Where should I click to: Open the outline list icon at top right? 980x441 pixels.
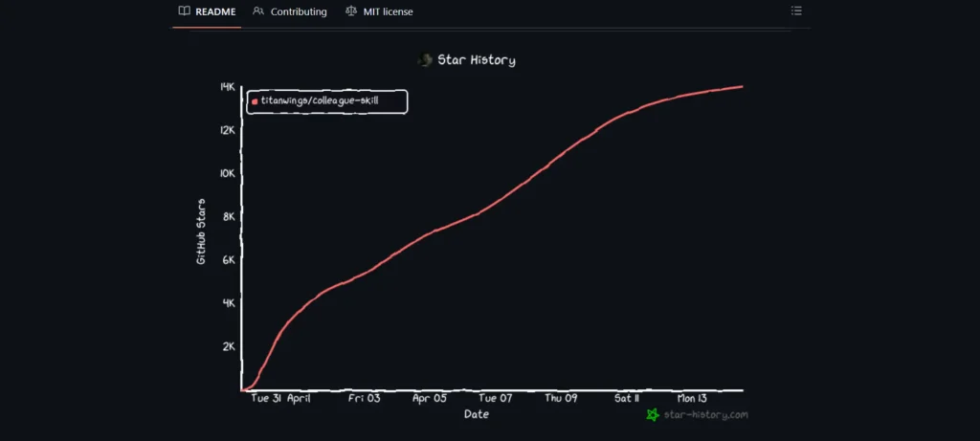coord(796,11)
